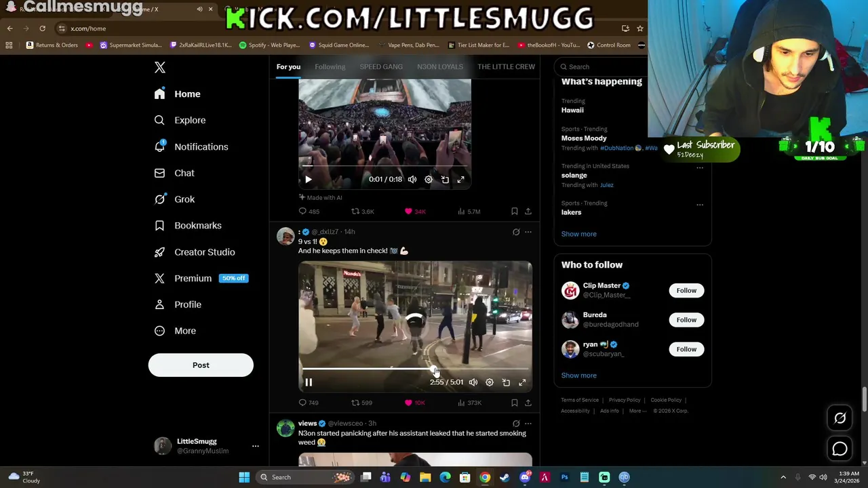This screenshot has height=488, width=868.
Task: Bookmark the concert video post
Action: (x=515, y=211)
